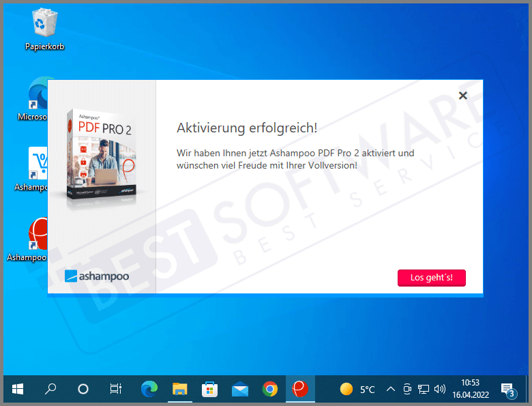Open Microsoft Store from the taskbar
This screenshot has height=406, width=532.
[x=209, y=389]
